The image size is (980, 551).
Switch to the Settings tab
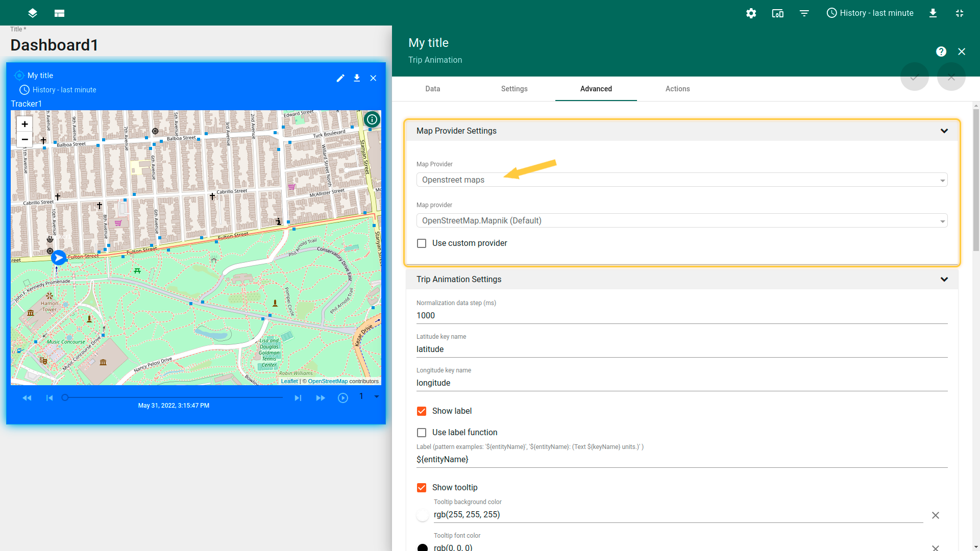point(514,89)
